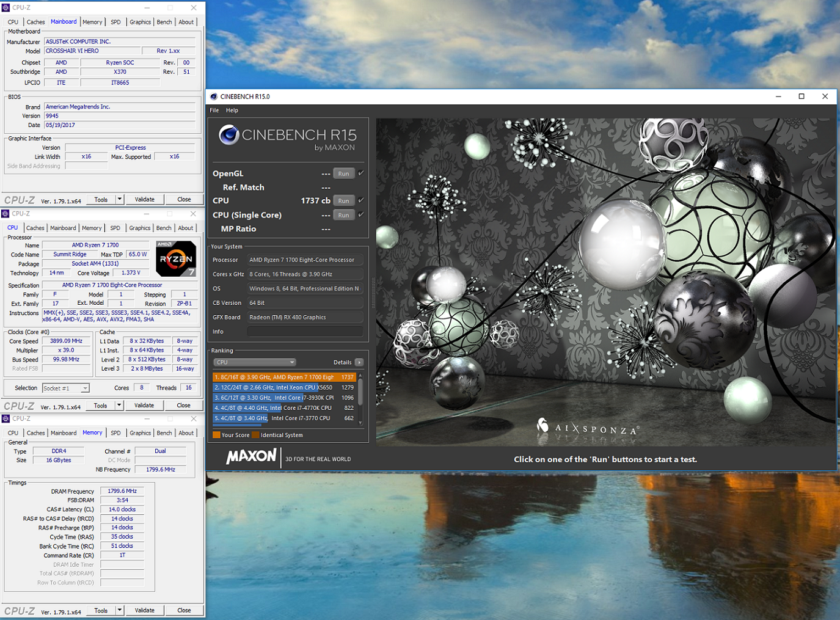The image size is (840, 620).
Task: Open the Ranking CPU dropdown
Action: (x=255, y=362)
